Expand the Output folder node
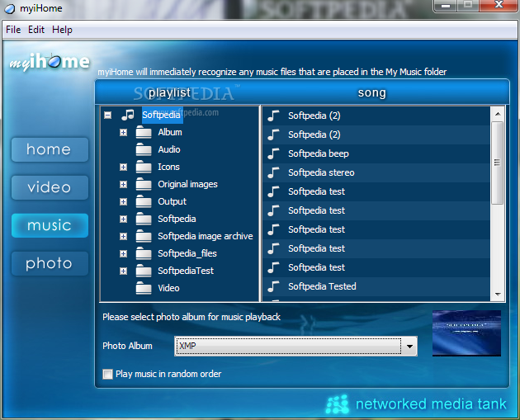The image size is (520, 420). pyautogui.click(x=123, y=201)
